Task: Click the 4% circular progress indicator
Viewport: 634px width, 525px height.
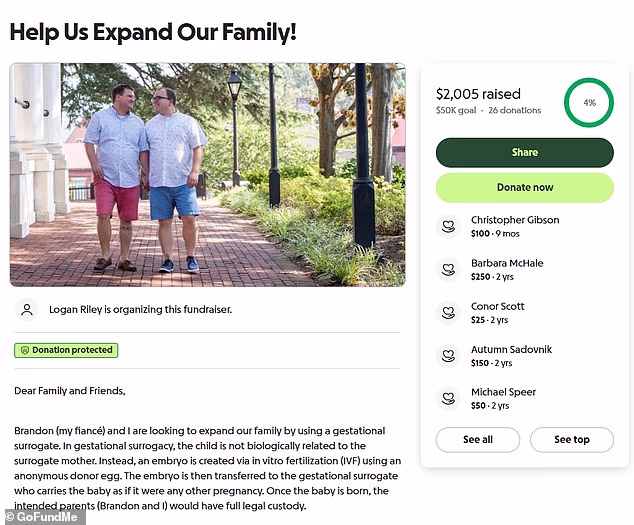Action: (589, 103)
